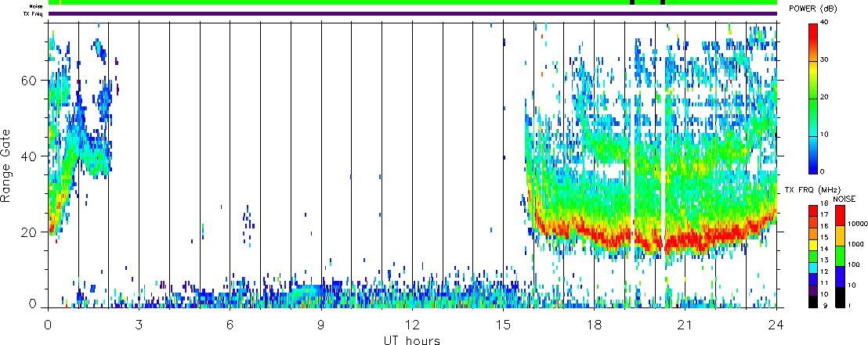Click the NOISE legend color scale bar

[x=840, y=256]
